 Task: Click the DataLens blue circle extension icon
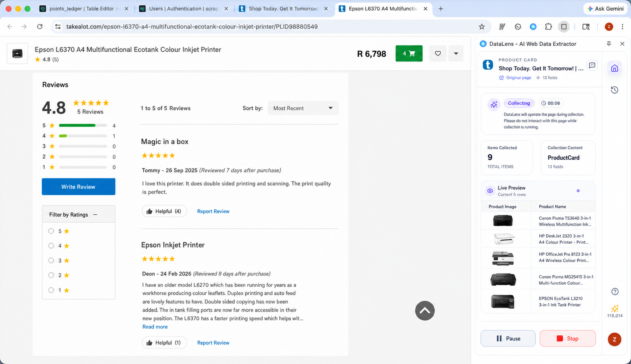click(x=533, y=27)
